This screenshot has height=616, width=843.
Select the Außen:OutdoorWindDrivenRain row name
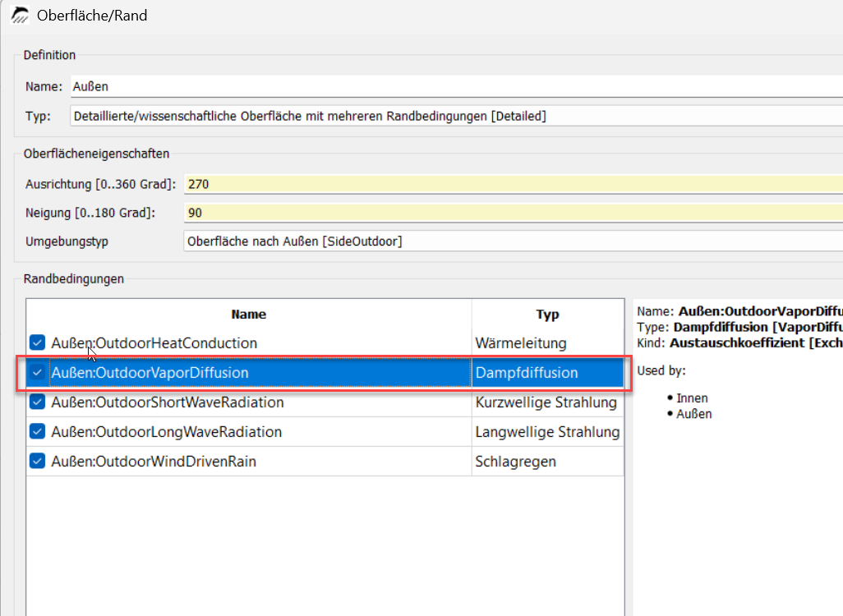coord(154,462)
